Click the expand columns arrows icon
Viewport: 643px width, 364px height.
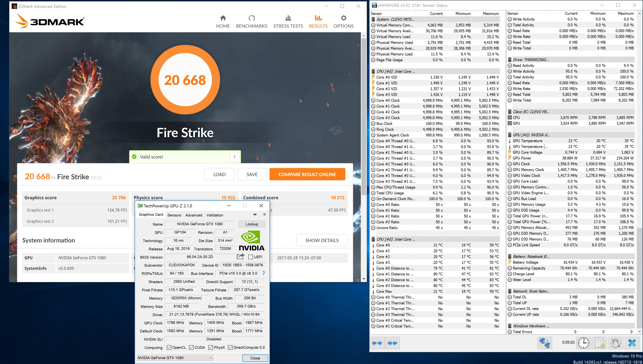(377, 343)
